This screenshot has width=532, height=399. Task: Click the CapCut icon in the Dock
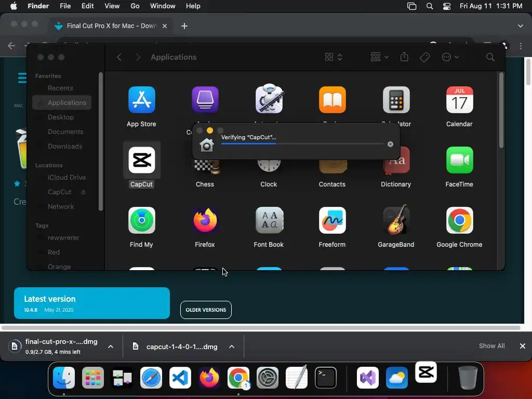point(426,372)
